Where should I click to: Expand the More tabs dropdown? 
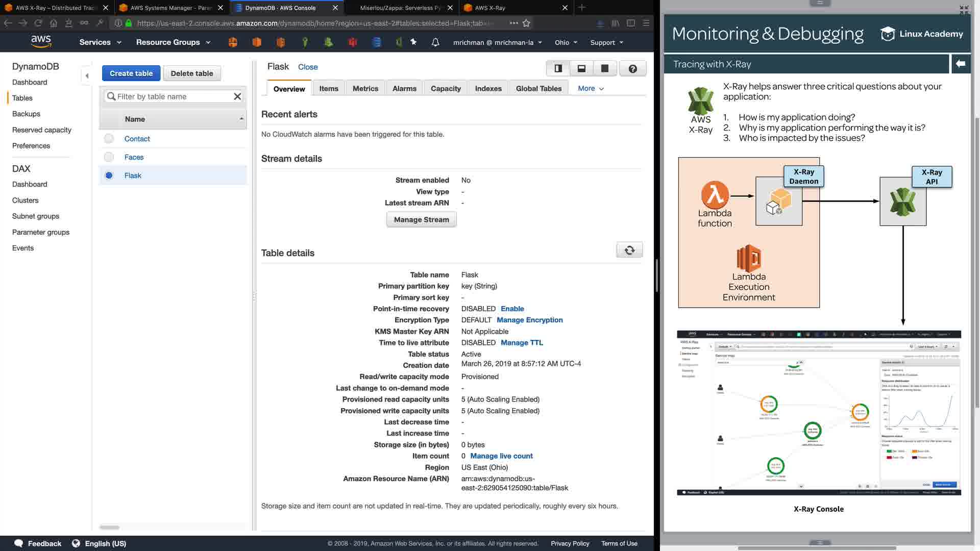591,88
